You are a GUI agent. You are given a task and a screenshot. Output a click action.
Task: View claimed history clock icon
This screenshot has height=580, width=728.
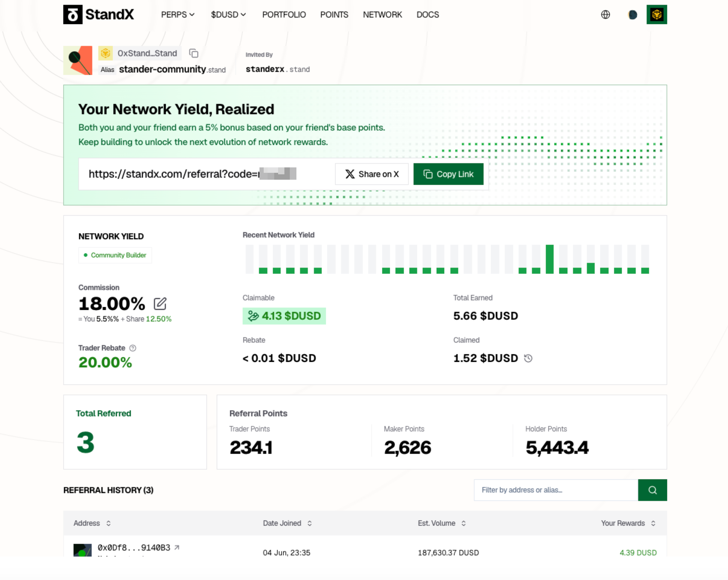click(x=528, y=358)
